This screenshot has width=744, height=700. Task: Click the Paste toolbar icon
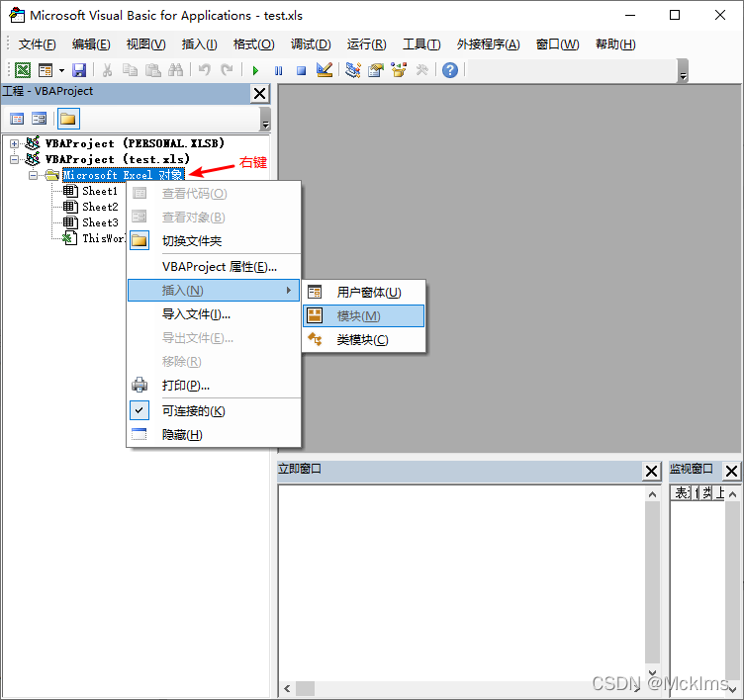tap(152, 70)
